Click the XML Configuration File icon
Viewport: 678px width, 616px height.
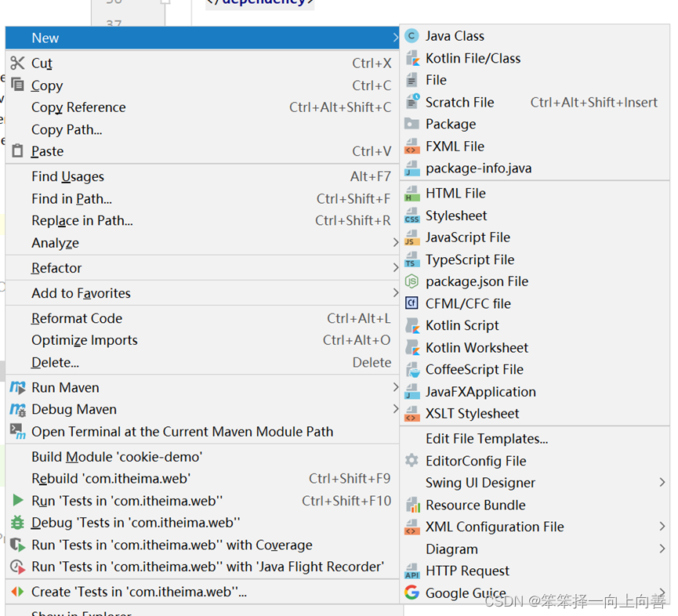coord(412,527)
